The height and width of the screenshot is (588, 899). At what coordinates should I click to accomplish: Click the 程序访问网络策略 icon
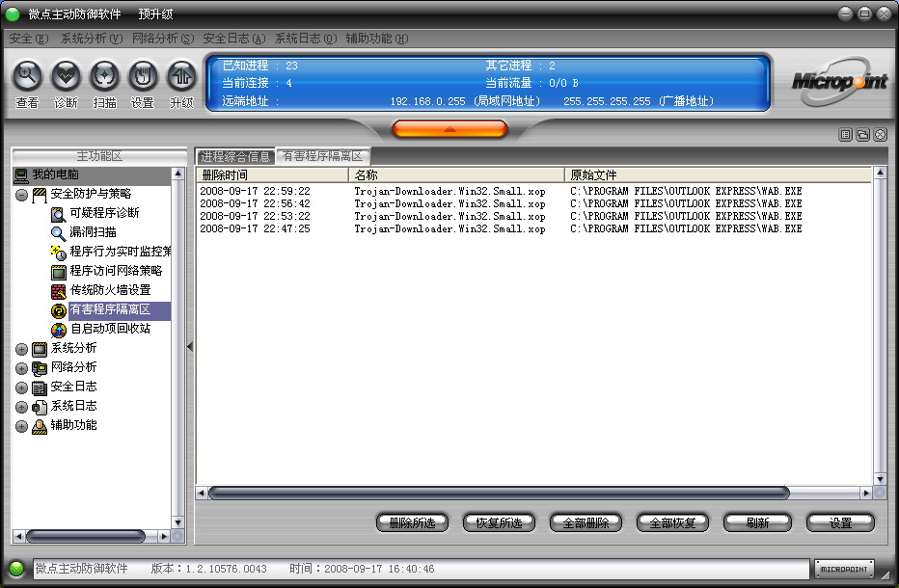click(59, 272)
